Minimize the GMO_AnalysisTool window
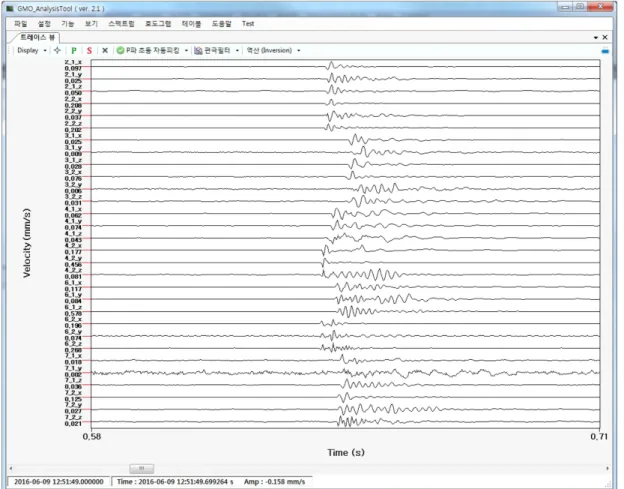The image size is (624, 489). pyautogui.click(x=565, y=7)
